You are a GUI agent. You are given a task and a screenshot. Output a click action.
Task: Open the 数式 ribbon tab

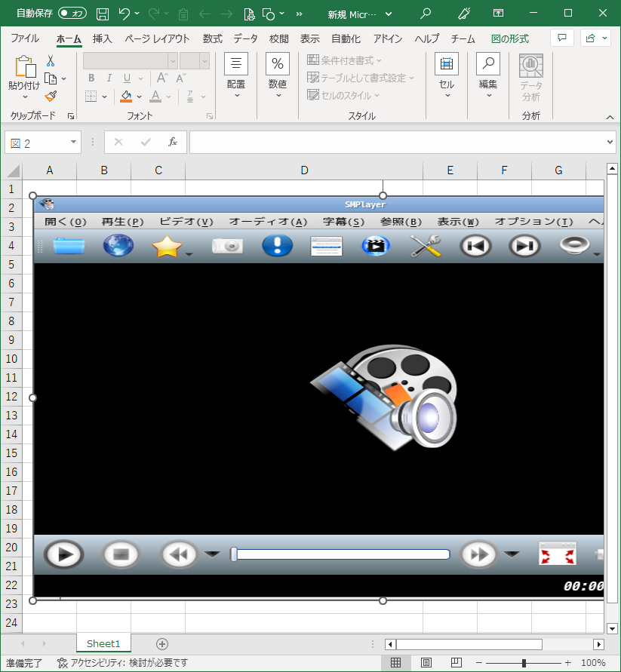coord(212,38)
